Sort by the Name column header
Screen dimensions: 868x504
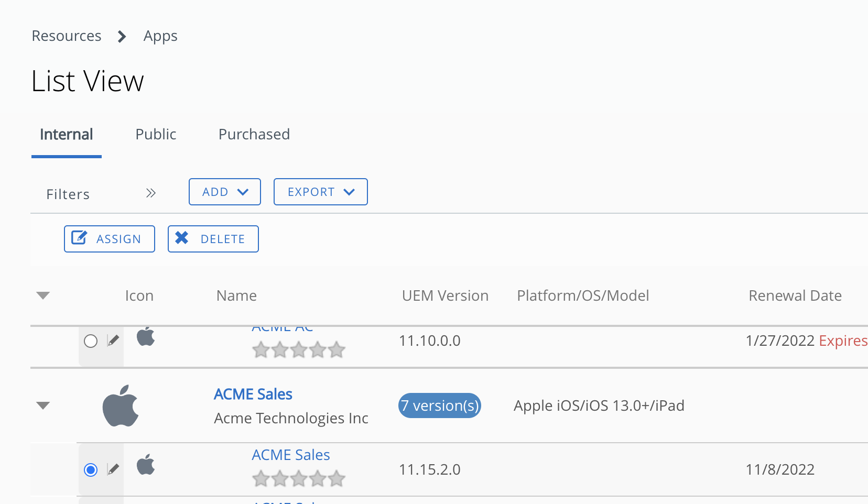(236, 296)
